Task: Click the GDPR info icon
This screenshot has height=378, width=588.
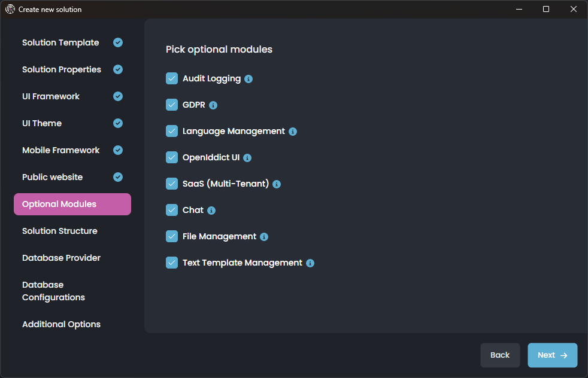Action: [x=213, y=105]
